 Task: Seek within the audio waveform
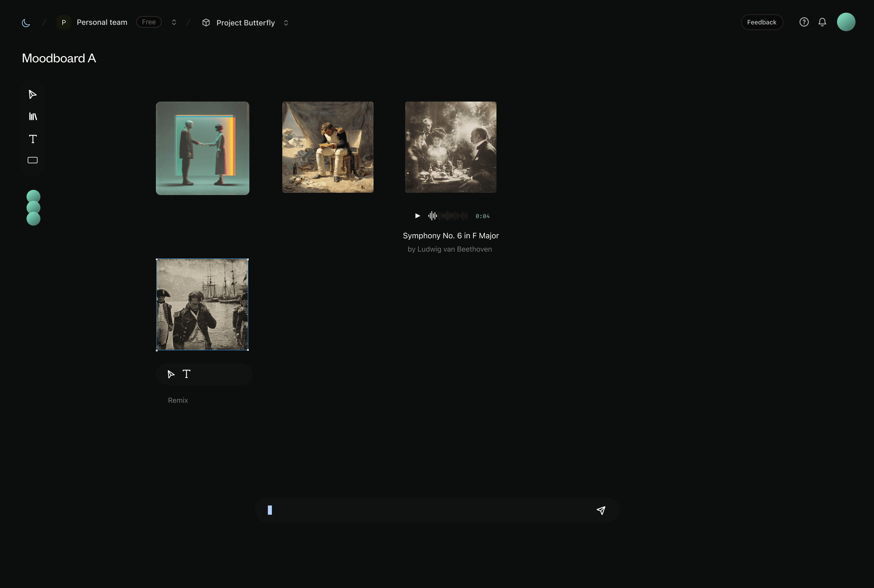point(448,216)
